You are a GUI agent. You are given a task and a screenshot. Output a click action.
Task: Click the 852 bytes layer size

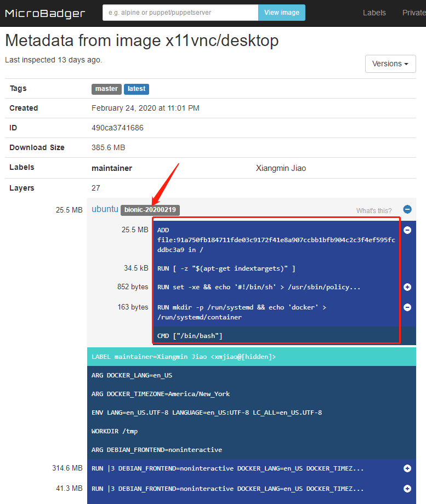click(x=133, y=287)
